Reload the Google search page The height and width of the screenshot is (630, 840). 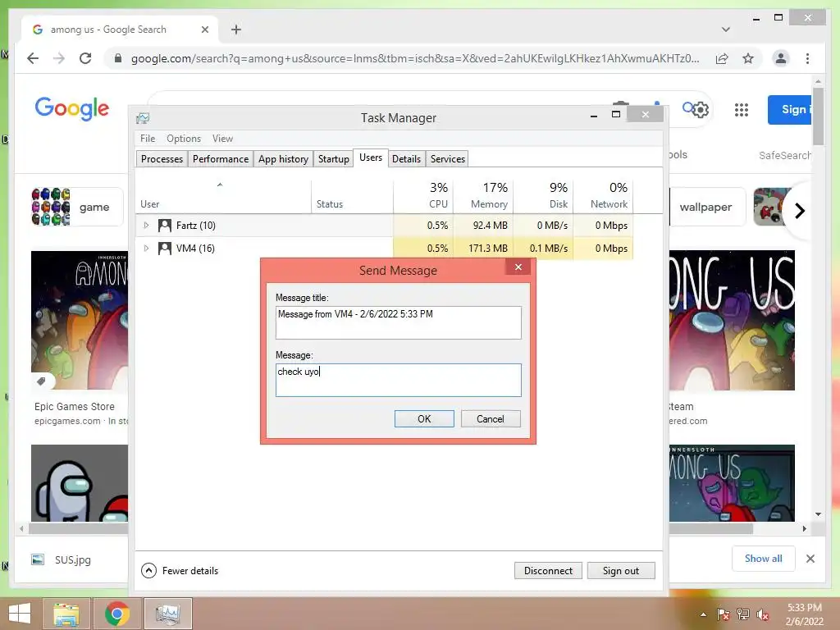pyautogui.click(x=85, y=58)
